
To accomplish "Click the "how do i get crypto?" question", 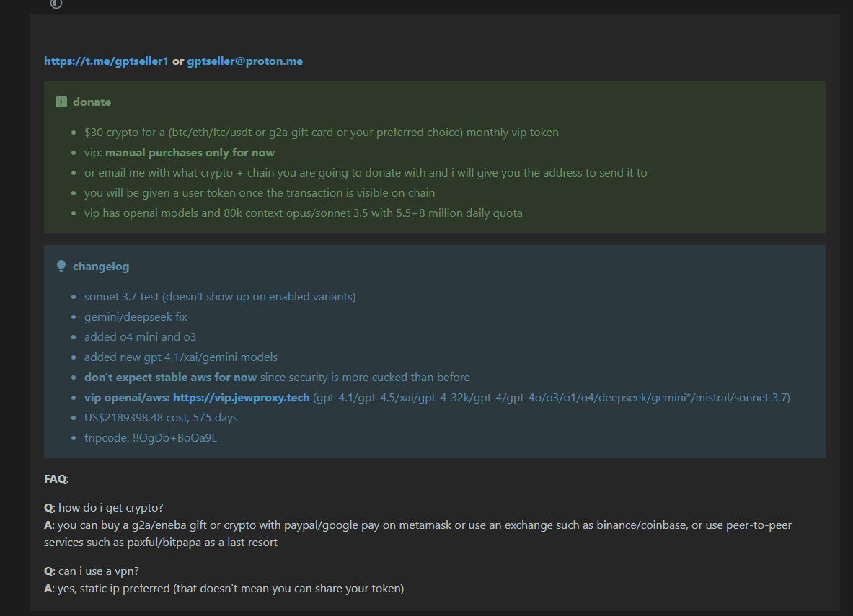I will coord(110,508).
